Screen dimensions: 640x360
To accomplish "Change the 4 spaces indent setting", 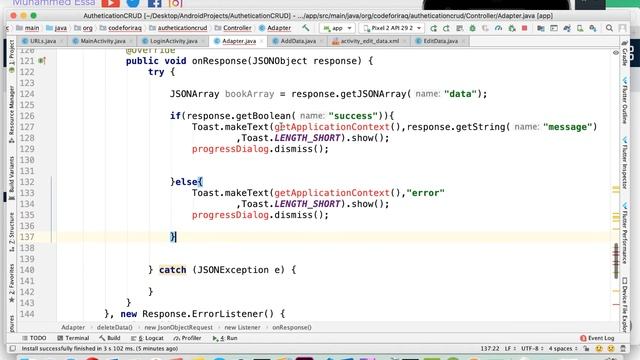I will coord(563,349).
